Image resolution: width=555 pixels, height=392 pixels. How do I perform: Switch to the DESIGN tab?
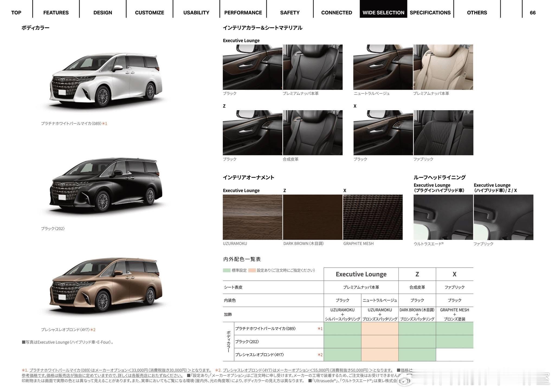click(x=102, y=12)
